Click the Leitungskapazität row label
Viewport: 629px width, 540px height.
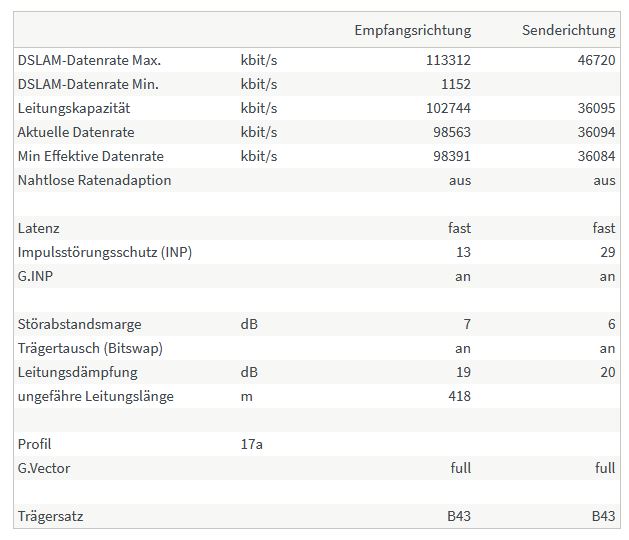[x=74, y=108]
